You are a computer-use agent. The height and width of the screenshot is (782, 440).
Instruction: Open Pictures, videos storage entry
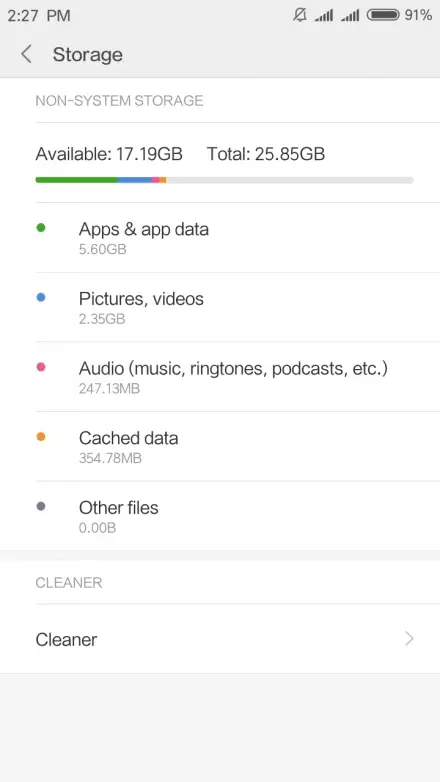(x=220, y=307)
